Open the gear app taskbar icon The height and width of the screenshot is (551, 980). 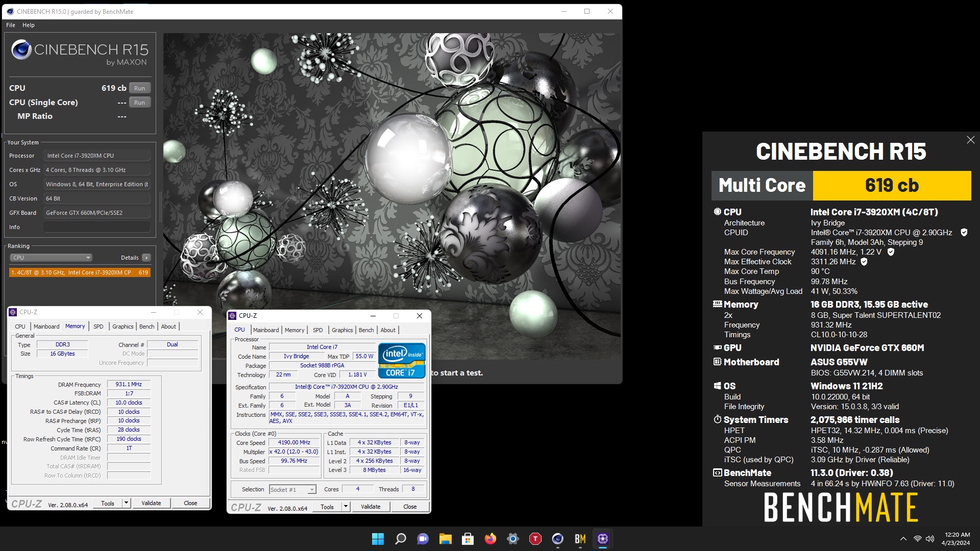(513, 539)
